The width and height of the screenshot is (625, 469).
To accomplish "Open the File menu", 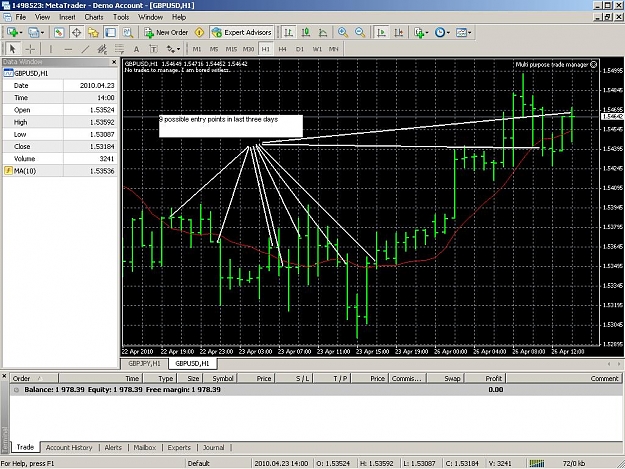I will [21, 17].
